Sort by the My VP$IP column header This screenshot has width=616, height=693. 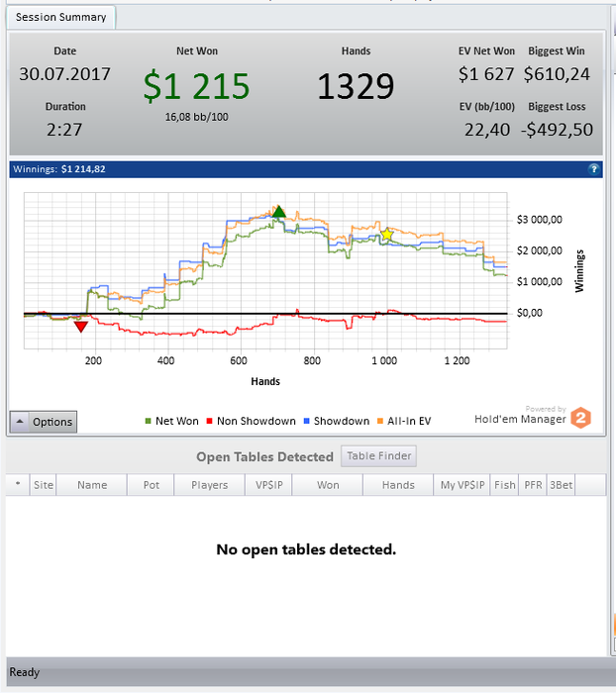(x=462, y=485)
